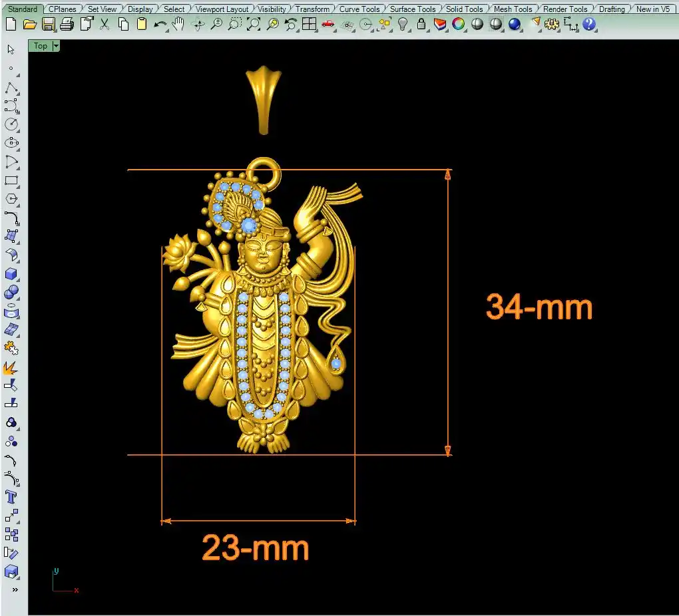Expand the four-viewport layout icon flyout
Screen dimensions: 679x616
coord(310,25)
